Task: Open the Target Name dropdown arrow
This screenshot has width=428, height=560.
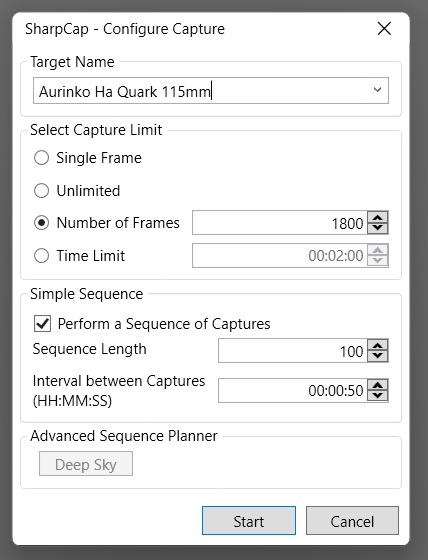Action: click(377, 90)
